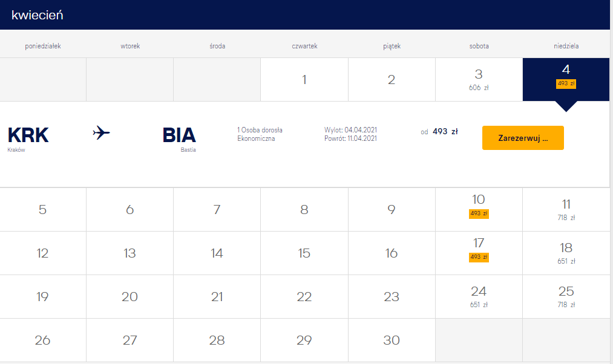Select April 3 priced 606 zł

(479, 80)
